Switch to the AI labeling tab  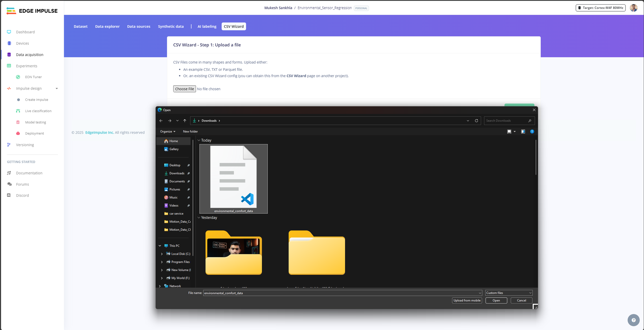[x=207, y=26]
